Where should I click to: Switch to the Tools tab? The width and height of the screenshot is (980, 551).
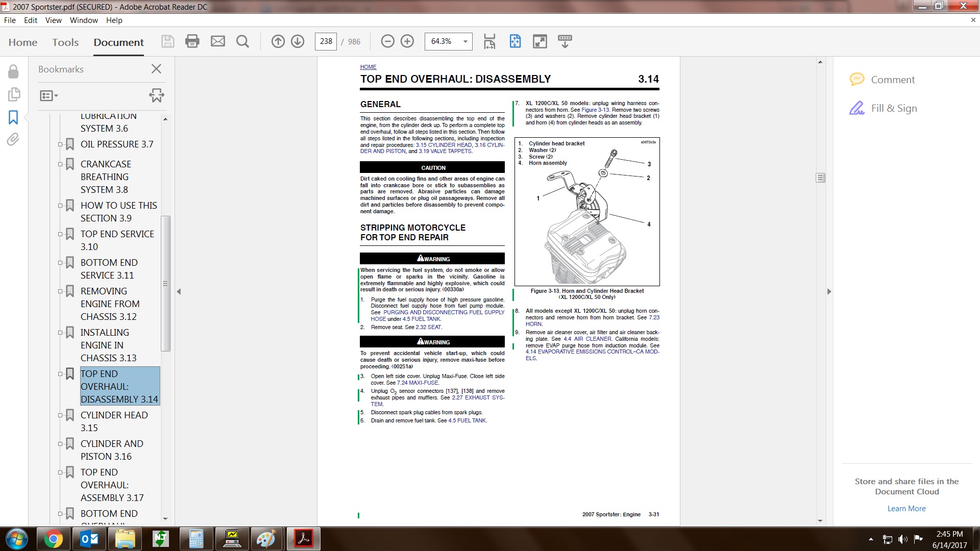[65, 42]
